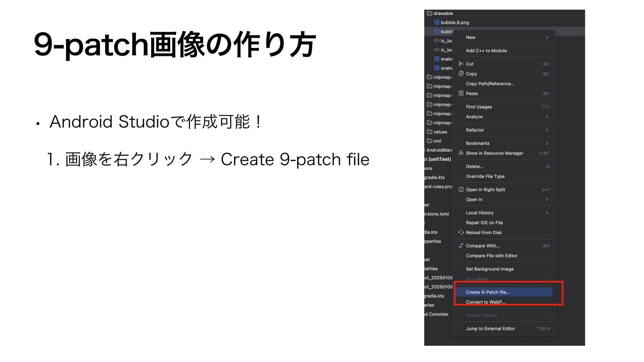
Task: Click the Reload from Disk icon
Action: click(x=461, y=232)
